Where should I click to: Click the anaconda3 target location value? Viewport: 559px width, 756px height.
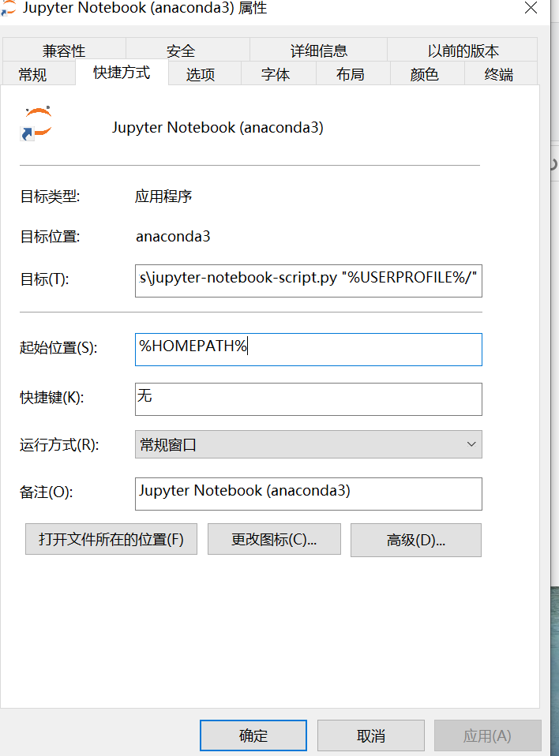173,236
